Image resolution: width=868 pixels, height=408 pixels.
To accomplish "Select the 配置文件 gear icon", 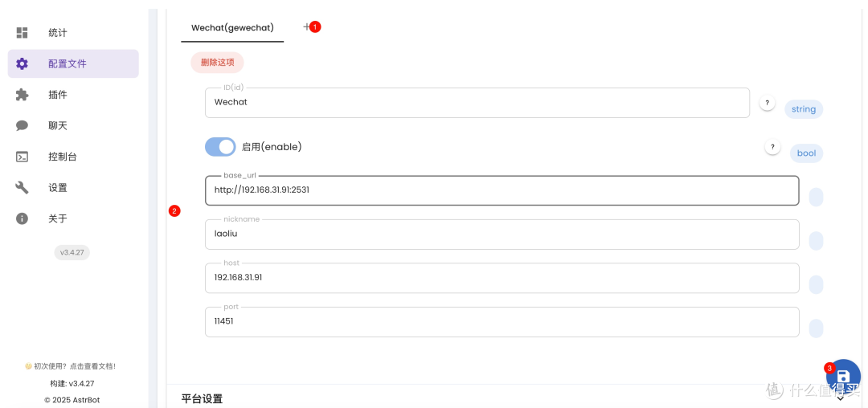I will point(23,63).
